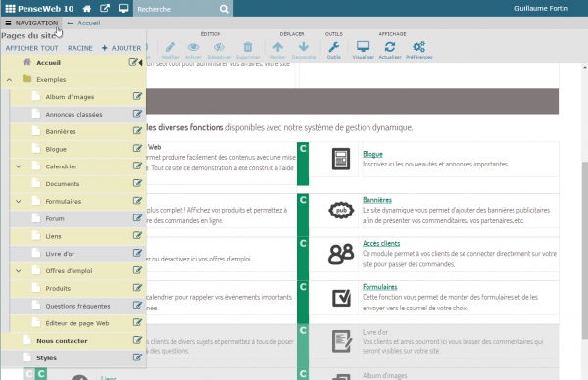Expand the Formulaires tree item

coord(18,201)
